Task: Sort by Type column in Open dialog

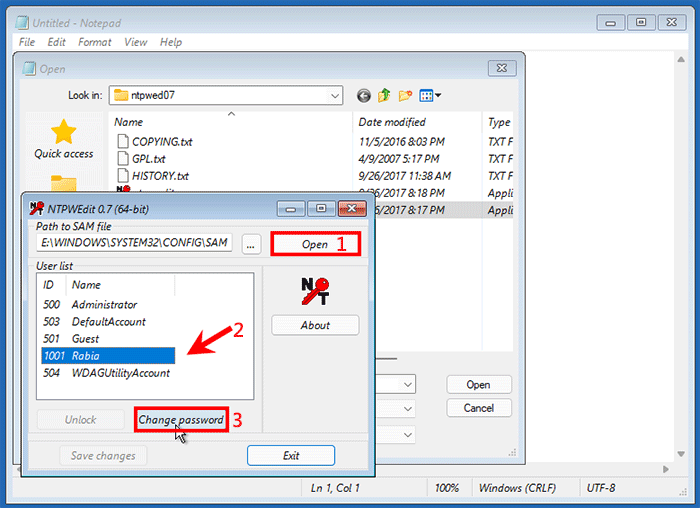Action: (x=499, y=122)
